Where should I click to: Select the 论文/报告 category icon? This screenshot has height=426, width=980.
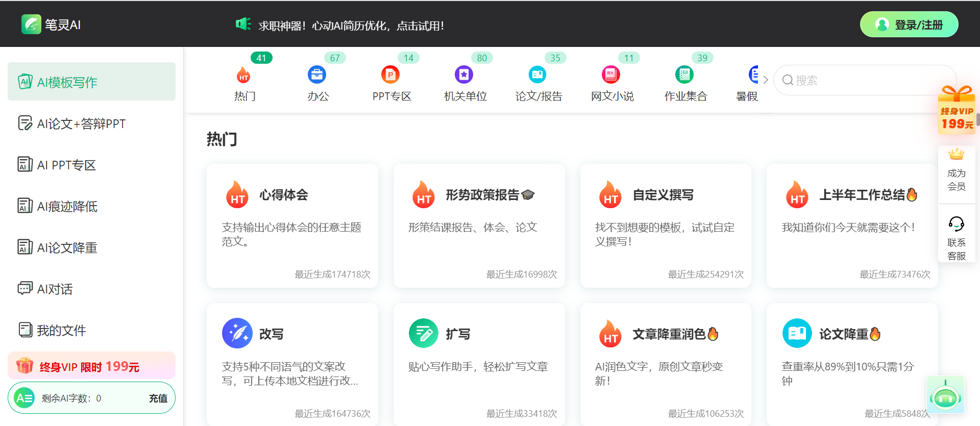[x=537, y=74]
